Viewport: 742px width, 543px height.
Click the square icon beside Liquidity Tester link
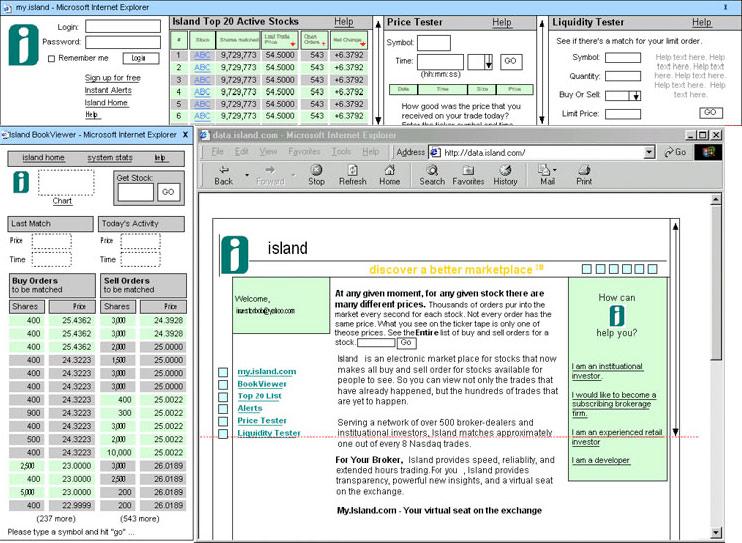point(223,434)
